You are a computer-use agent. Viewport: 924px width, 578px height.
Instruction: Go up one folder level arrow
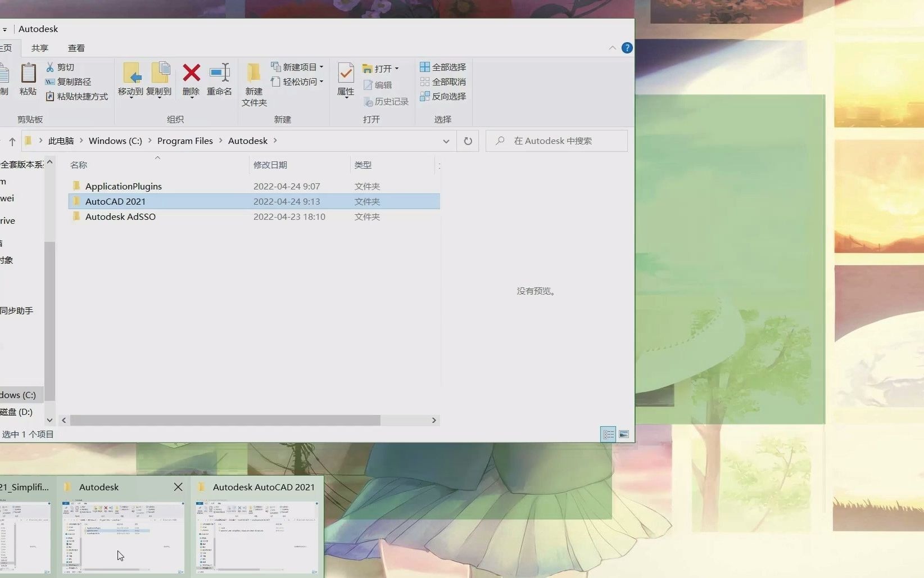point(12,141)
